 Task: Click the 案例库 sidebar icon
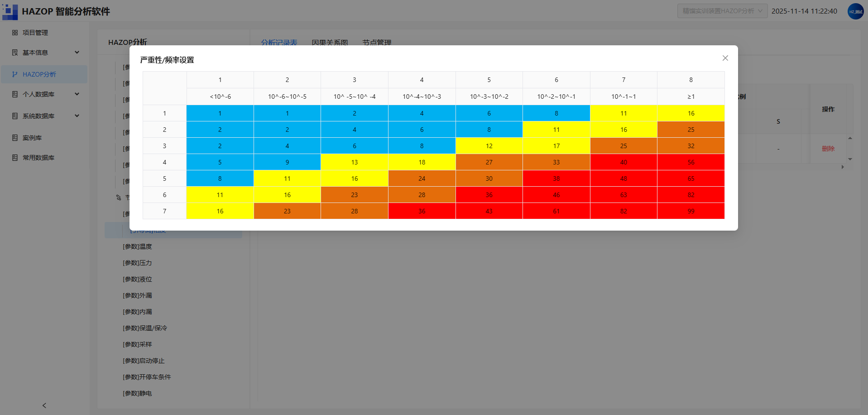(15, 138)
